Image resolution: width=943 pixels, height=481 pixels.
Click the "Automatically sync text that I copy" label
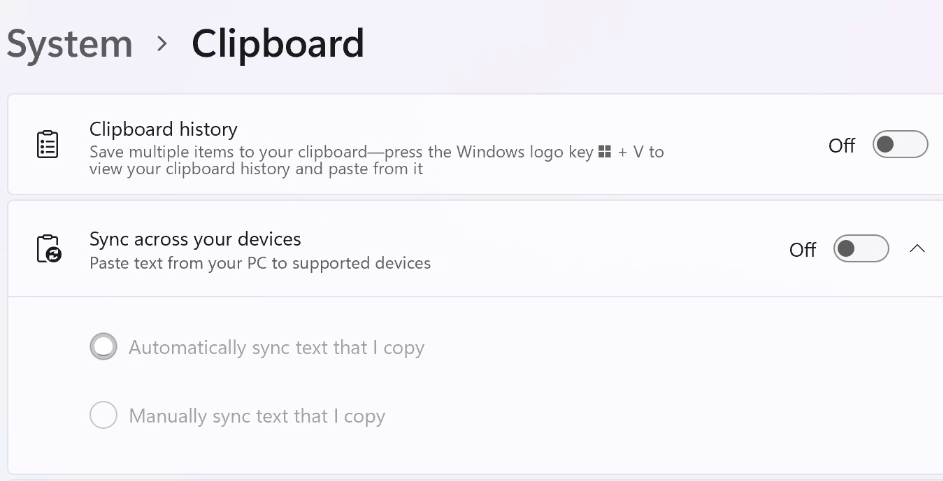click(276, 348)
